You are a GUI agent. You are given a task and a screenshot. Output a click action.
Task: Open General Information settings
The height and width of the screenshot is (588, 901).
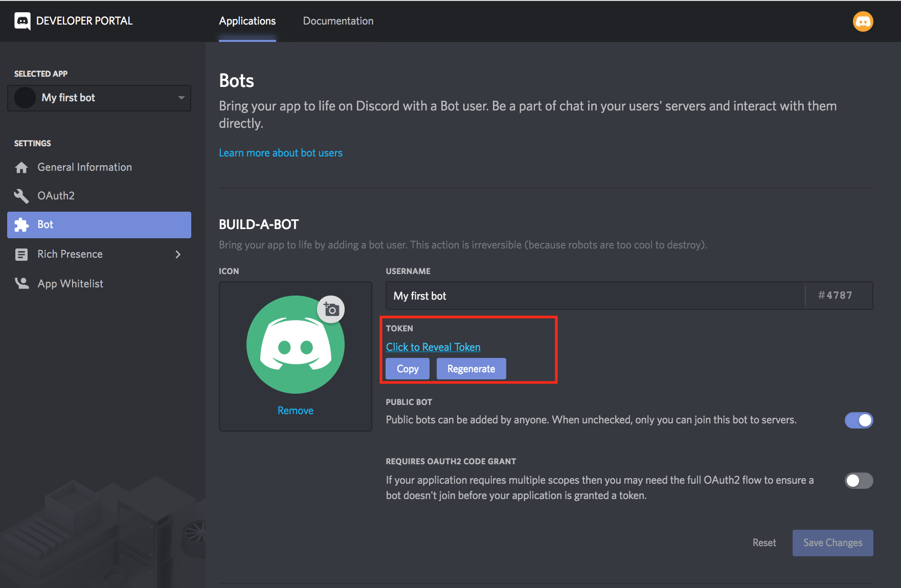99,167
